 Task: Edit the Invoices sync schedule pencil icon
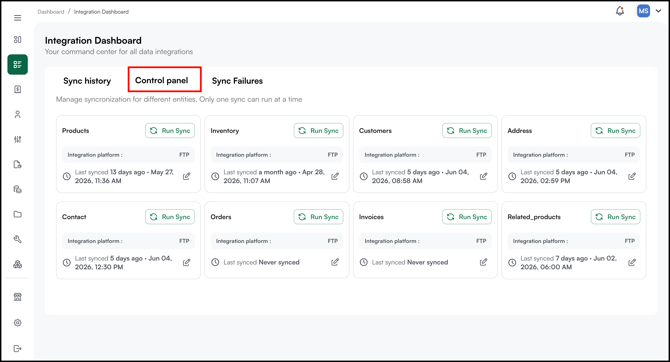[x=483, y=262]
